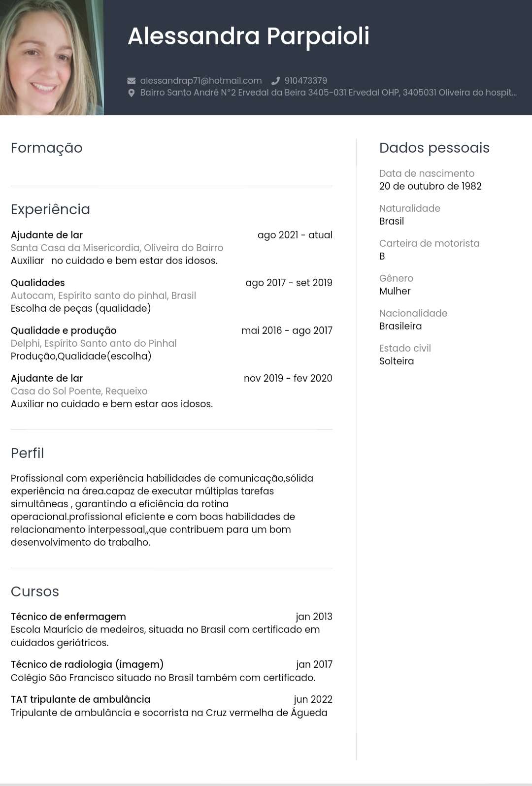Select the Santa Casa da Misericordia employer line
The width and height of the screenshot is (532, 786).
pos(117,248)
